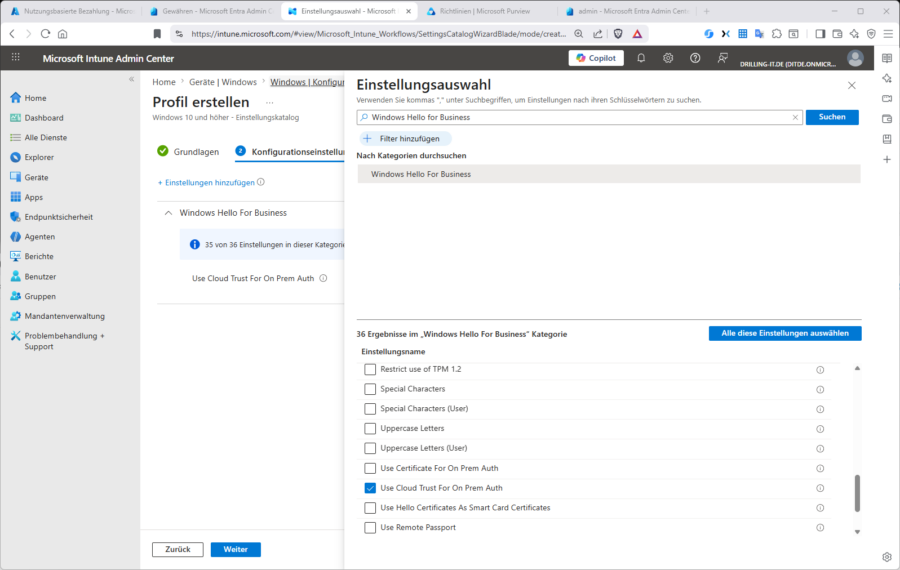
Task: Switch to Einstellungsauswahl browser tab
Action: (348, 11)
